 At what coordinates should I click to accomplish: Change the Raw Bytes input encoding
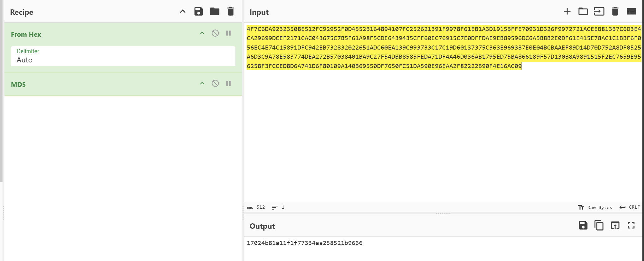595,207
